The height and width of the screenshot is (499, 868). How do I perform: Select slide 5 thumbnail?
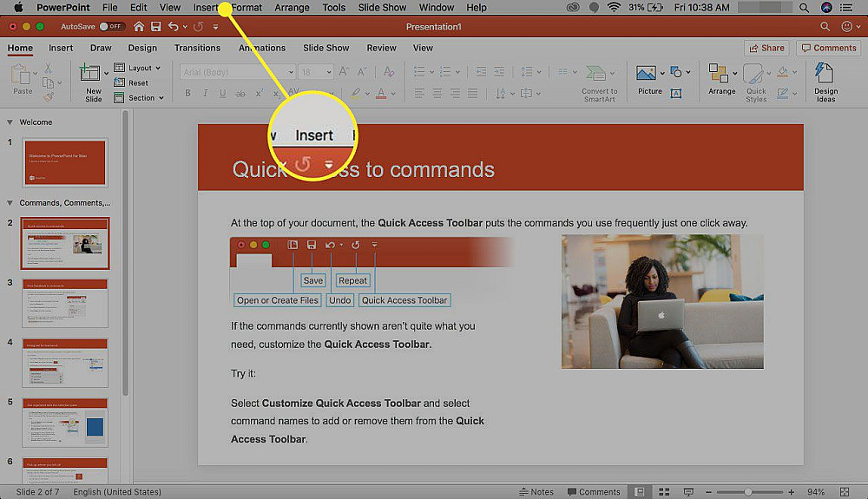[65, 422]
